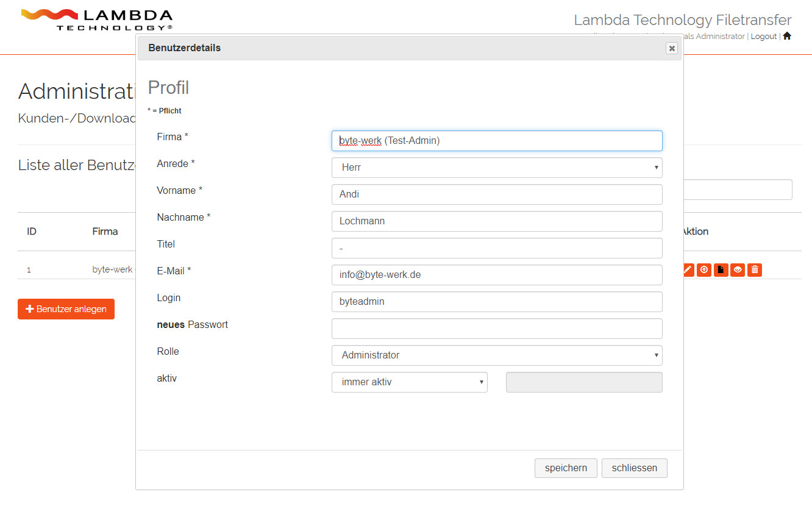Focus the Firma text field

pos(496,141)
